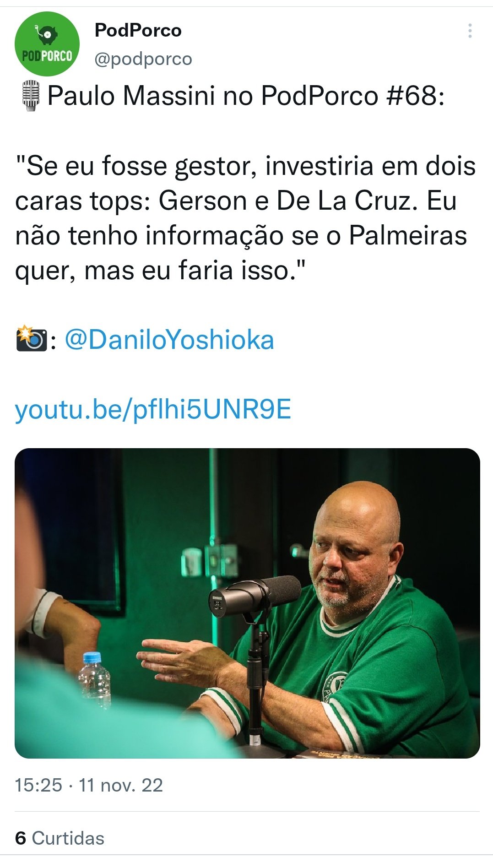Open the tweet's three-dot more options menu

point(470,31)
